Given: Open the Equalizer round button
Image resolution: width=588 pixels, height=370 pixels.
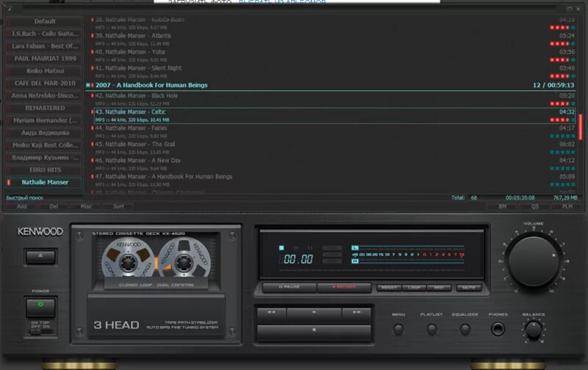Looking at the screenshot, I should [x=465, y=330].
